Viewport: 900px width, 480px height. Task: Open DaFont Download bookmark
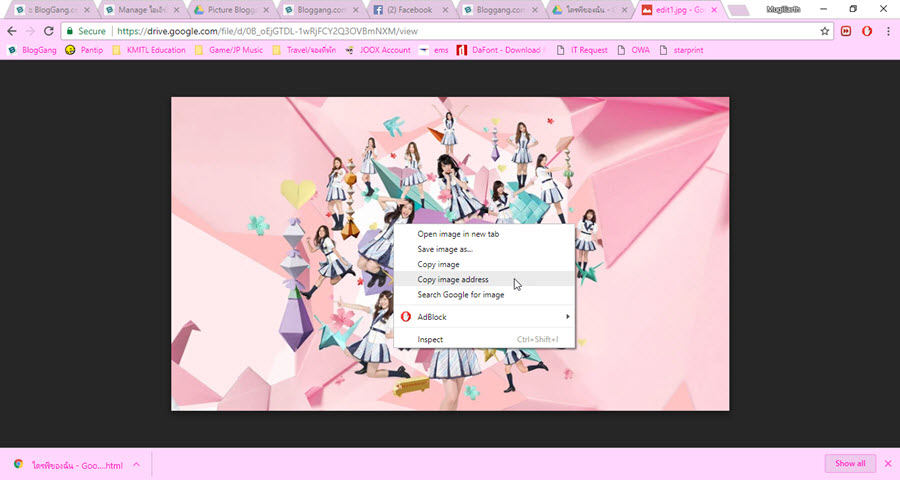coord(501,50)
